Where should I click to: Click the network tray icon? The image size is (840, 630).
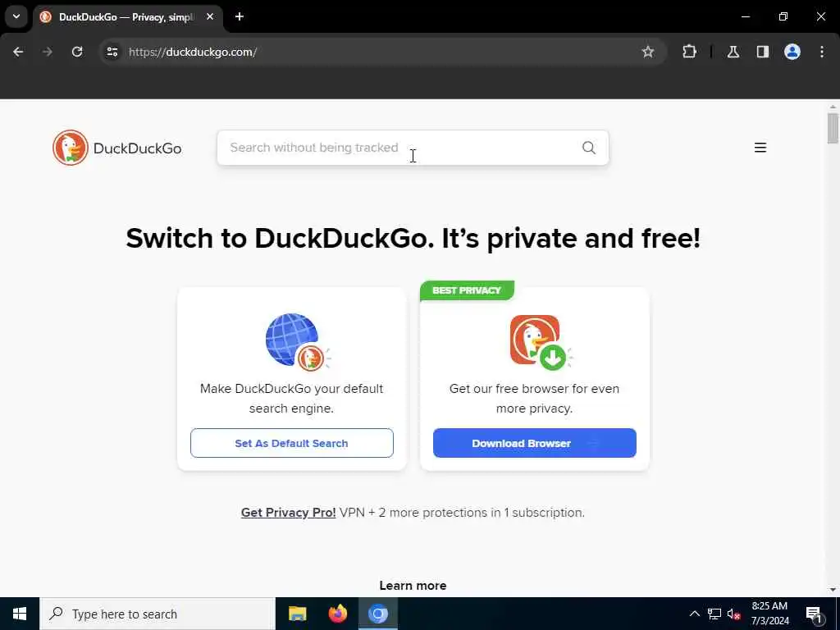click(x=714, y=614)
